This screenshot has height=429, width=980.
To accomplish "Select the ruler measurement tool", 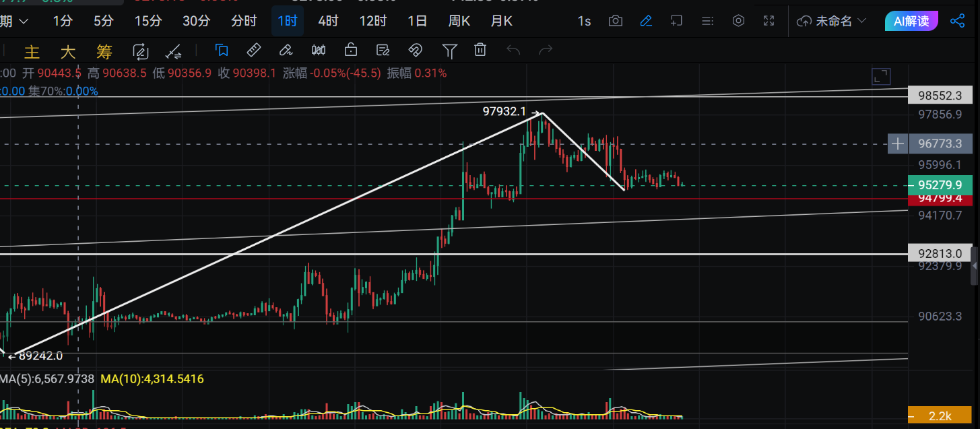I will click(x=253, y=50).
